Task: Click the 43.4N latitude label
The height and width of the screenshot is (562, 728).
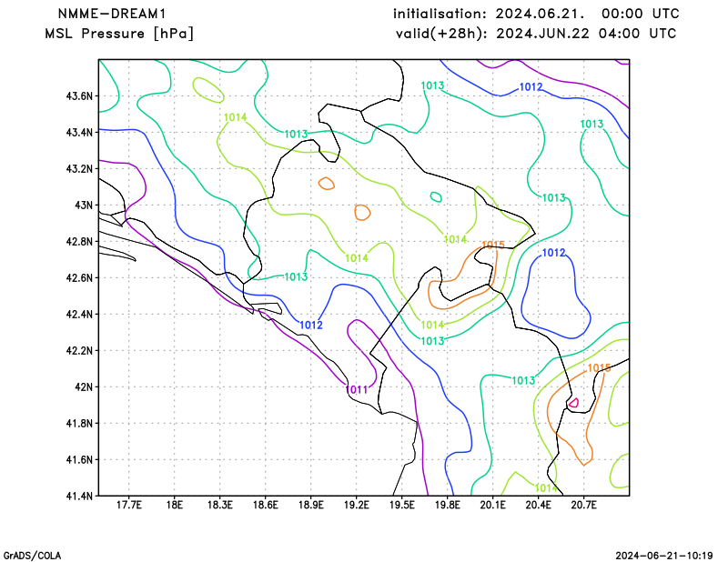Action: (79, 132)
